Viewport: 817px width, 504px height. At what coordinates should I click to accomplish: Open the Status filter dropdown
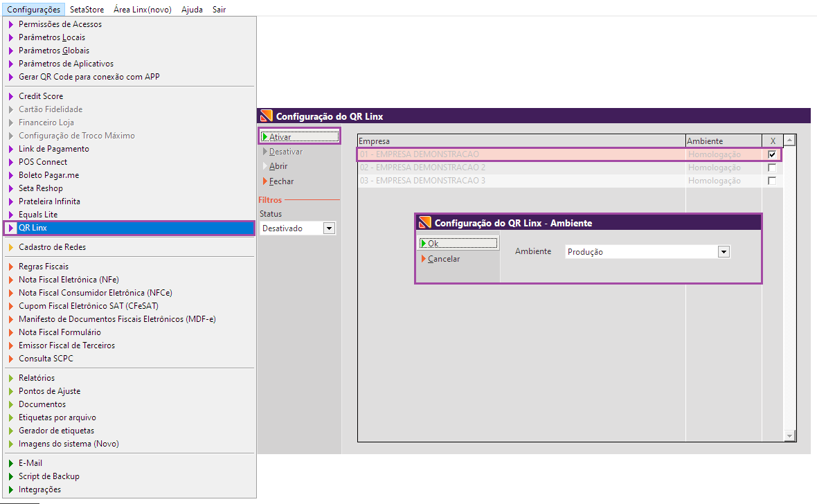click(329, 228)
